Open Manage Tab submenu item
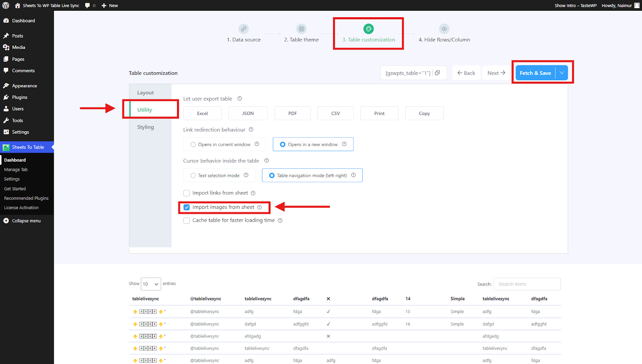Image resolution: width=642 pixels, height=364 pixels. click(16, 170)
